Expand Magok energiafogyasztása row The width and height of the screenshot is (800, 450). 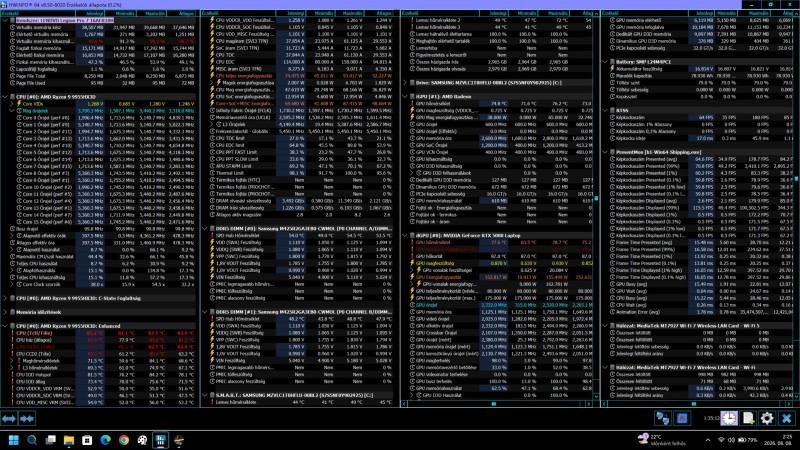point(212,83)
